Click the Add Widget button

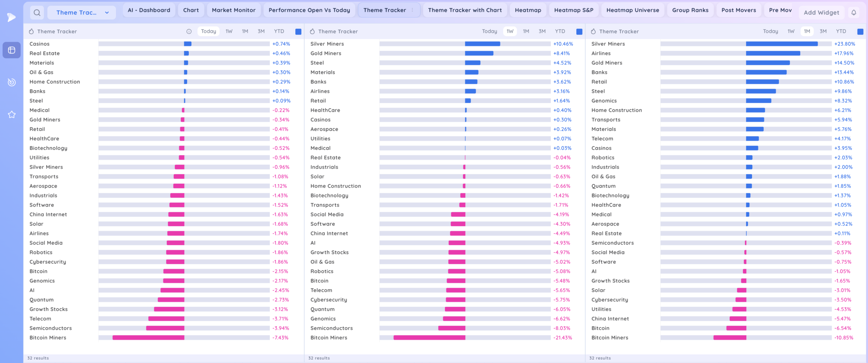coord(821,13)
